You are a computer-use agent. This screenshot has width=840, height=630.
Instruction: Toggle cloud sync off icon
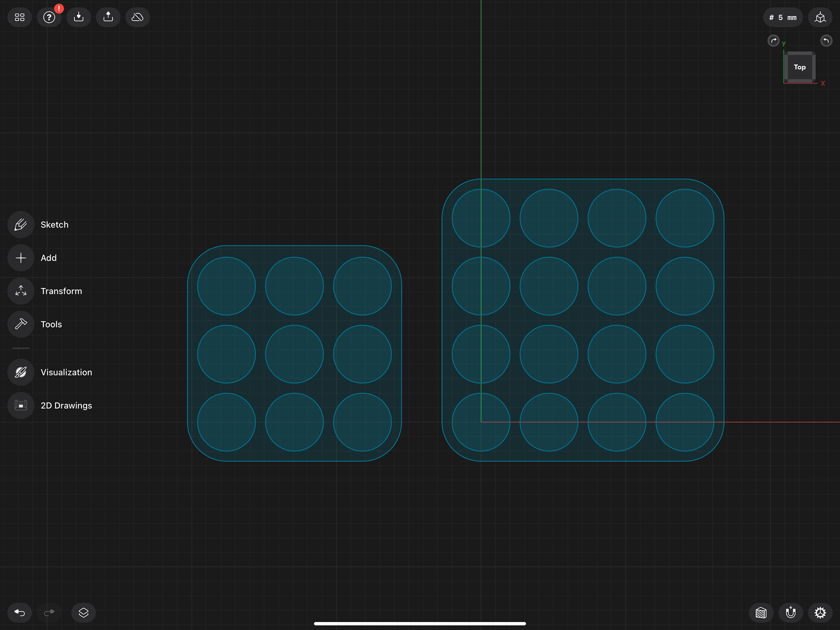[x=138, y=18]
